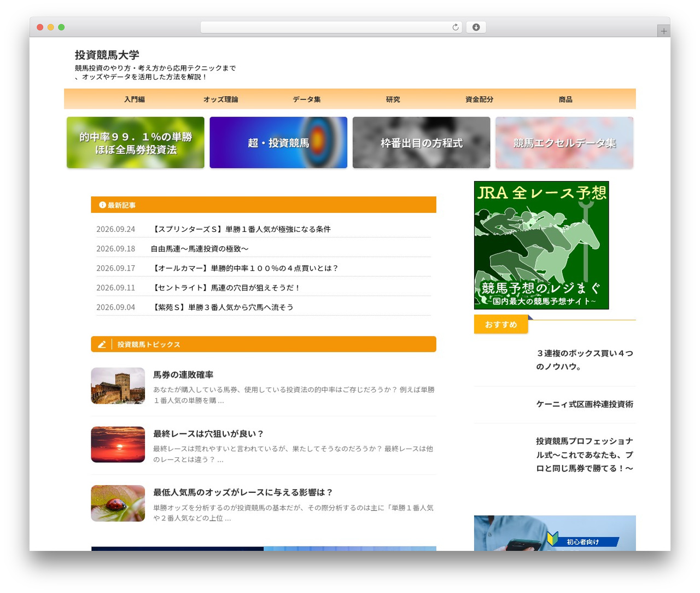
Task: Click the 最新記事 section header
Action: (264, 205)
